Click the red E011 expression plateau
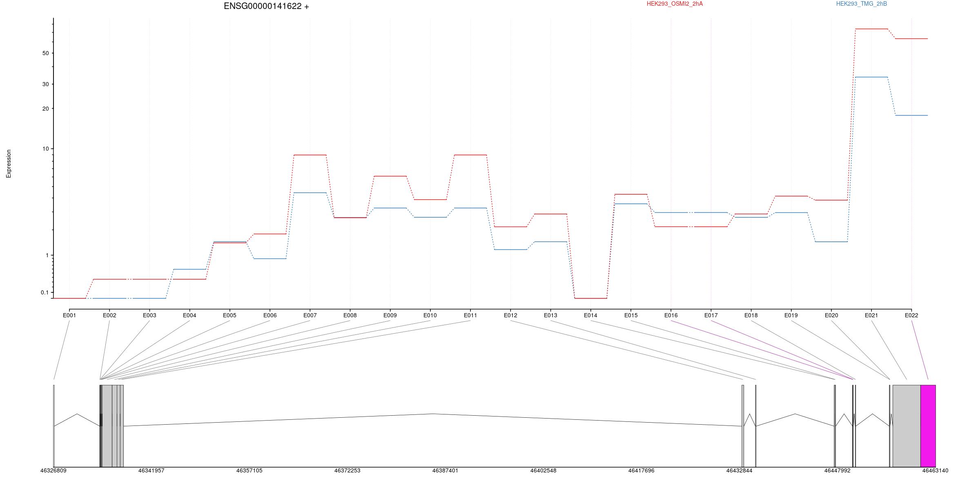This screenshot has height=490, width=980. tap(470, 155)
